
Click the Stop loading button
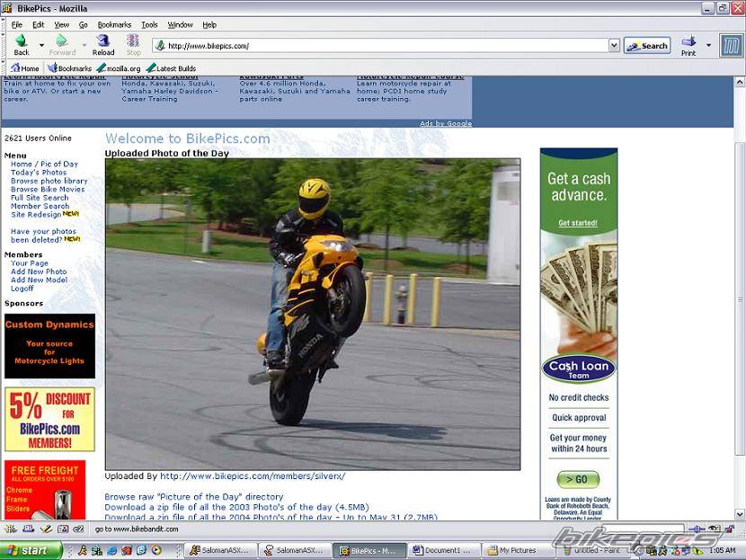click(x=133, y=45)
